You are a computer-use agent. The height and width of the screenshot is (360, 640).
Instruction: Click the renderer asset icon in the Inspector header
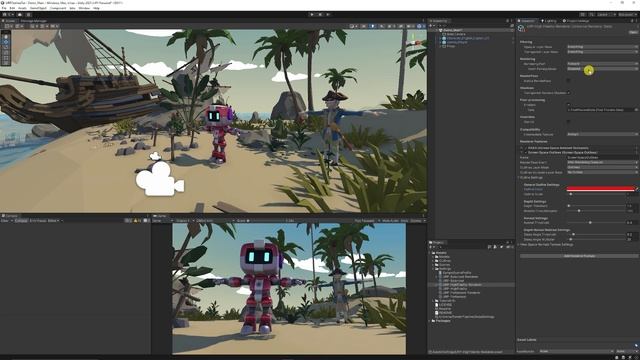[521, 28]
